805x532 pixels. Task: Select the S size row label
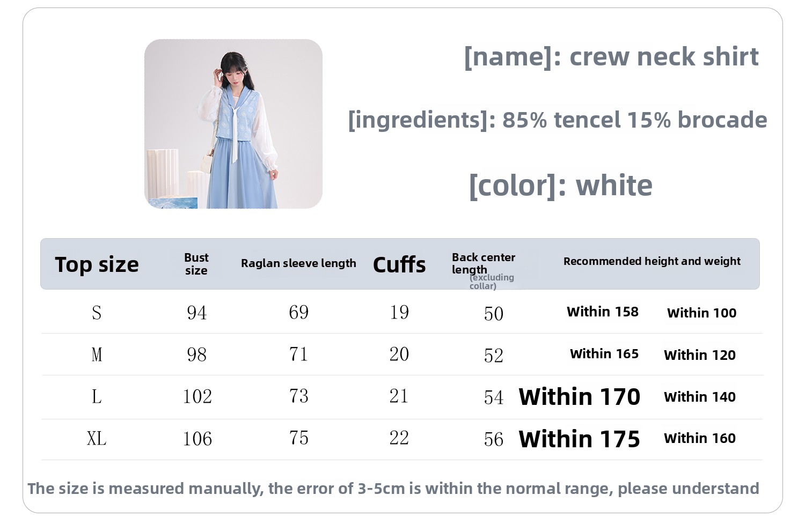coord(97,313)
